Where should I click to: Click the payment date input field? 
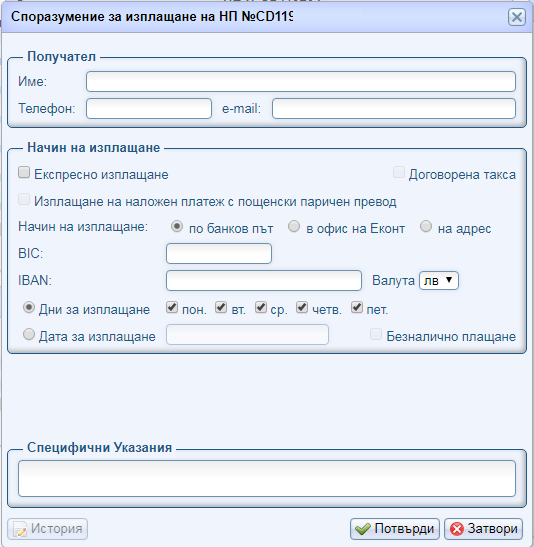(247, 335)
